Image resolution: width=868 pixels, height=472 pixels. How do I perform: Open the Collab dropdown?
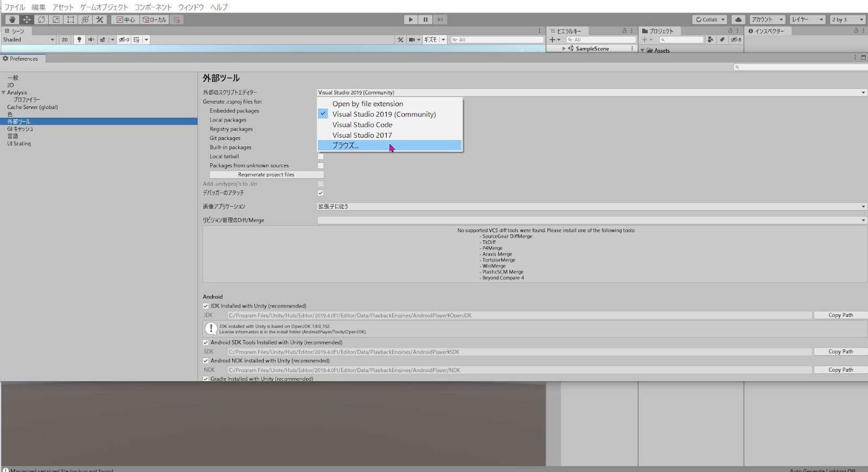(x=710, y=20)
